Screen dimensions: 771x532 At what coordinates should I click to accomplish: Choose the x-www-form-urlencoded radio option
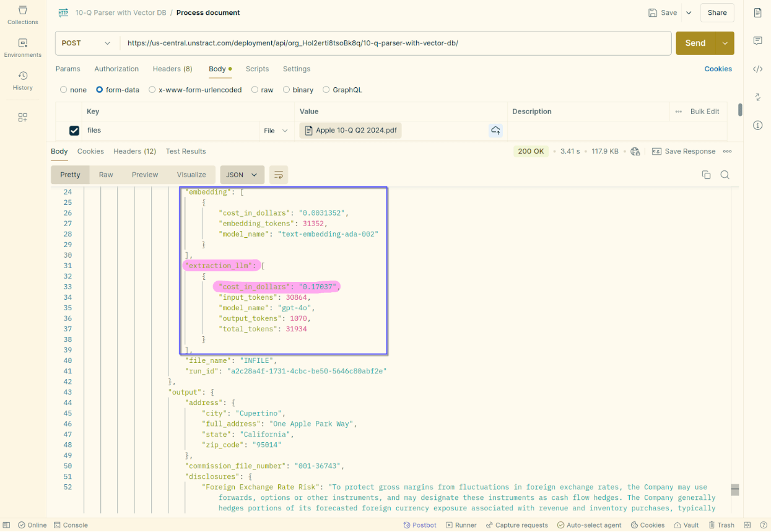pyautogui.click(x=152, y=90)
